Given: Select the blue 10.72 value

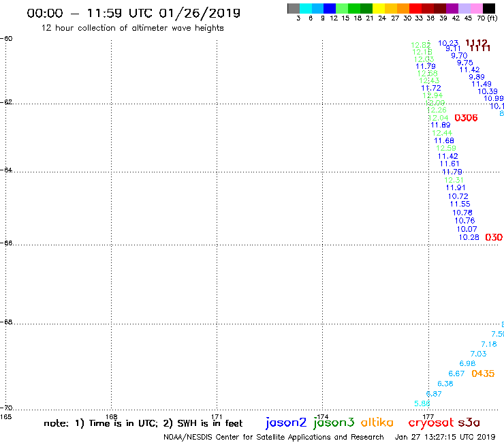Looking at the screenshot, I should (x=458, y=196).
